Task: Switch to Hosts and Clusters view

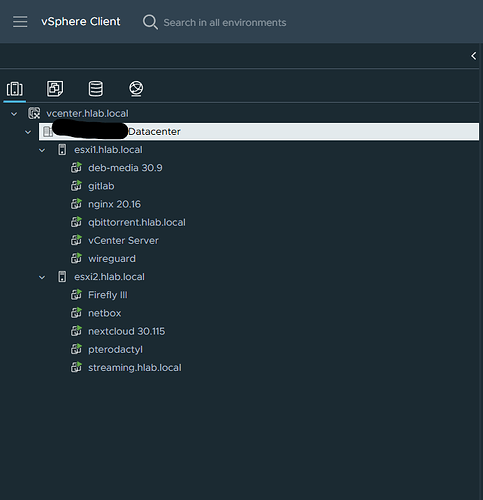Action: pyautogui.click(x=15, y=89)
